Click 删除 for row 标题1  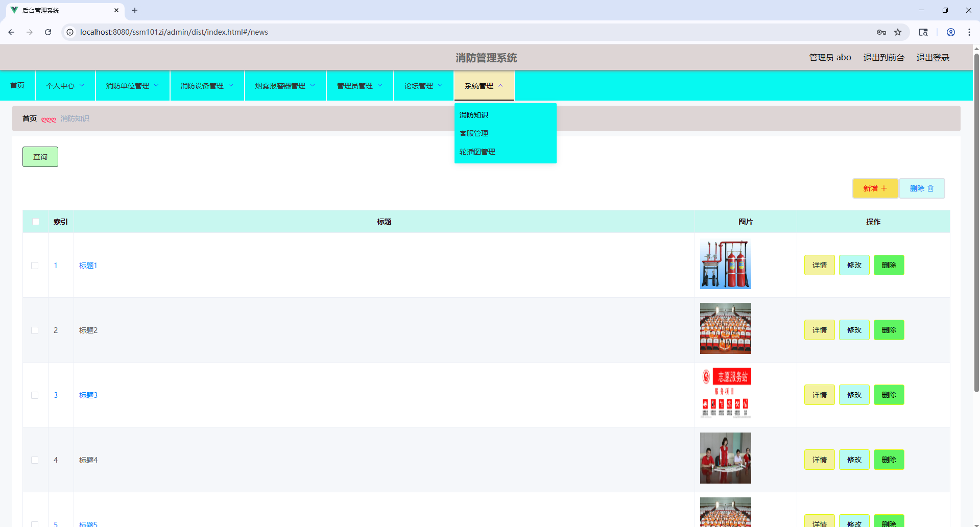(889, 265)
